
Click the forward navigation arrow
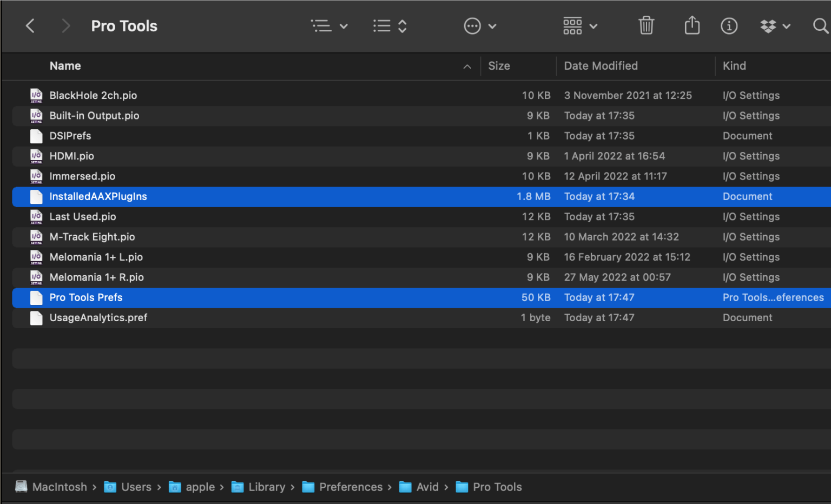(x=65, y=26)
